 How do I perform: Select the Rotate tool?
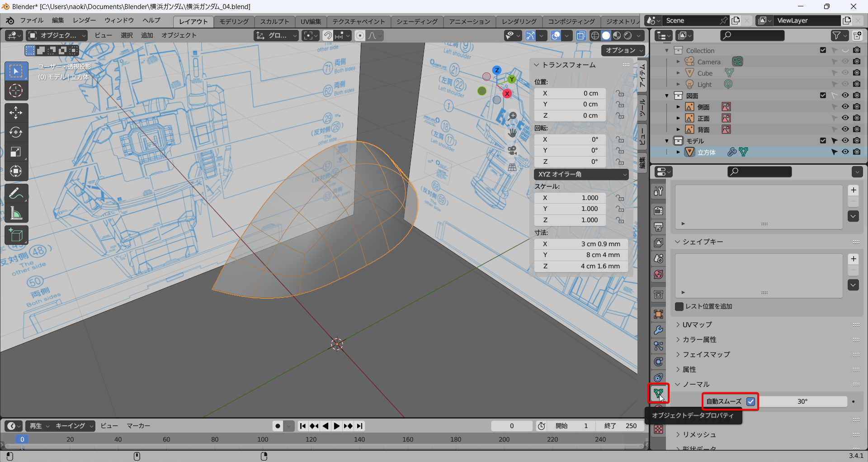[x=16, y=132]
